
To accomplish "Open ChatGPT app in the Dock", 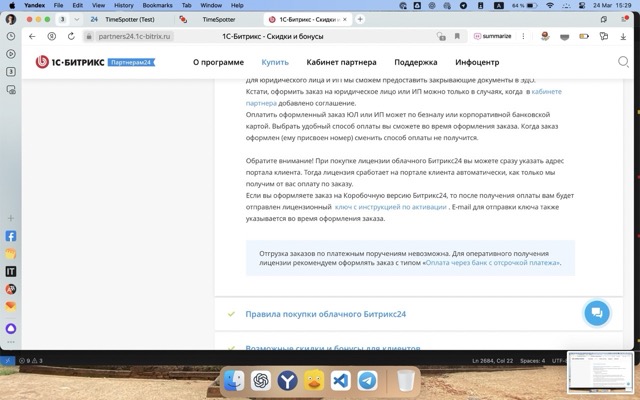I will click(260, 381).
